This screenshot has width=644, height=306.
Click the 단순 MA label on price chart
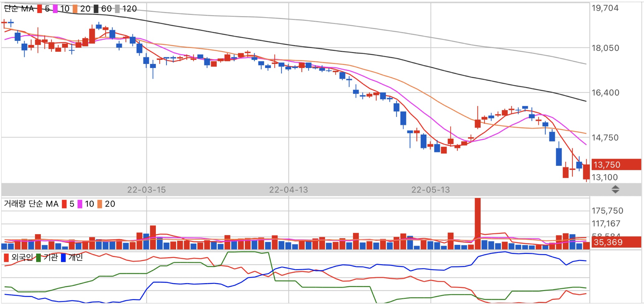point(19,9)
